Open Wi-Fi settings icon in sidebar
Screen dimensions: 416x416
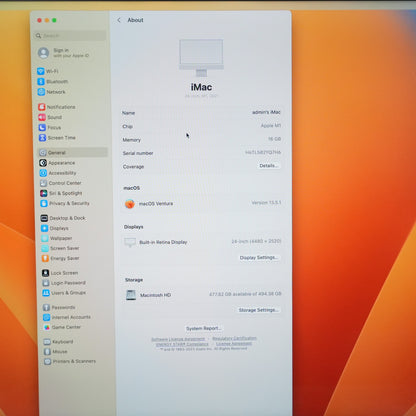click(x=41, y=71)
